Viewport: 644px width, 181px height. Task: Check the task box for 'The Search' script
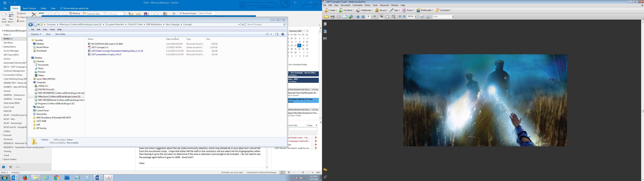[312, 148]
